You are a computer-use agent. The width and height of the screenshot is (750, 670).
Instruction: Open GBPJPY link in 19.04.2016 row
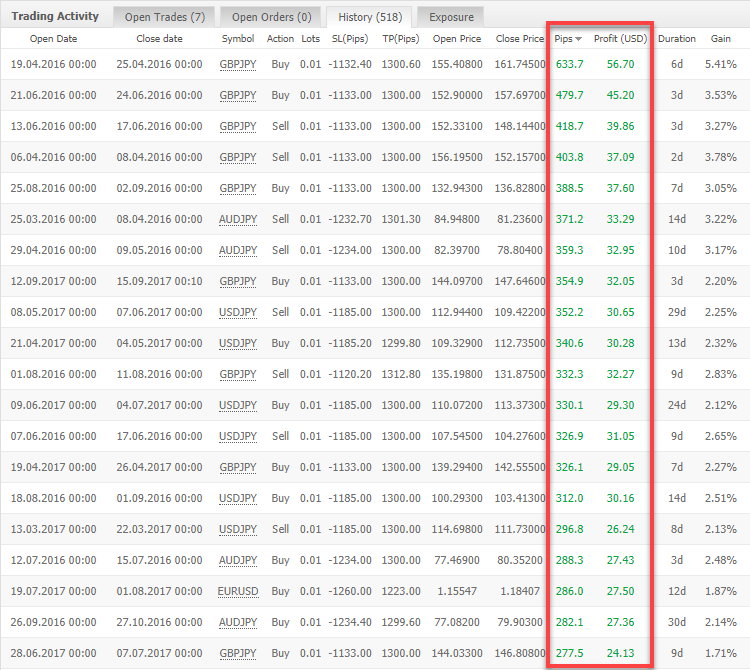238,65
